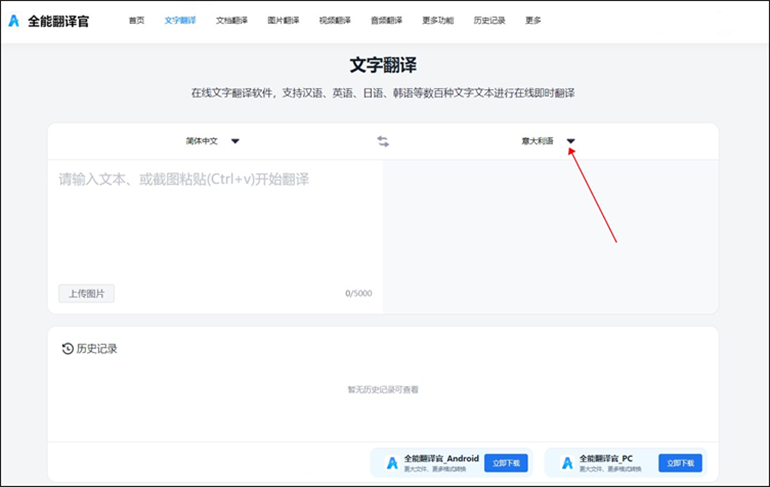
Task: Click 立即下载 for the Android version
Action: pos(506,463)
